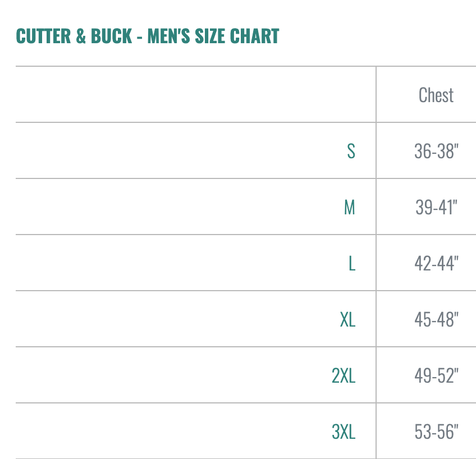Image resolution: width=476 pixels, height=459 pixels.
Task: Click the 49-52" chest measurement
Action: tap(436, 375)
